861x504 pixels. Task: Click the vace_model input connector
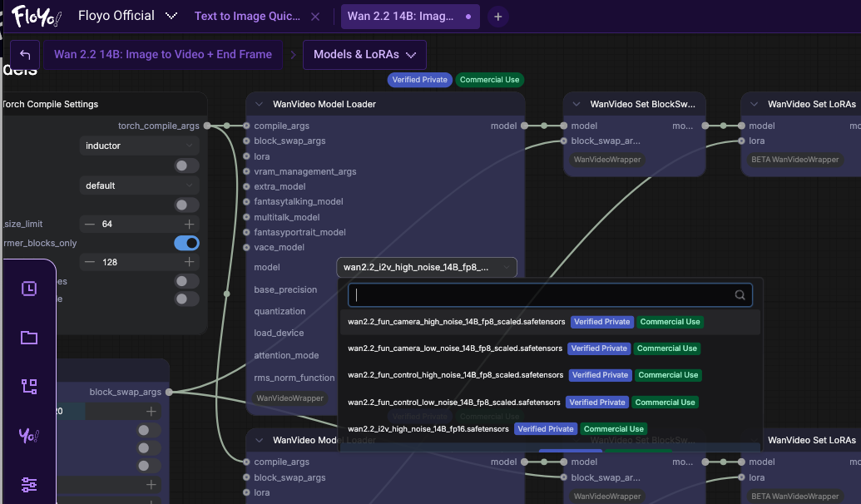pos(246,248)
